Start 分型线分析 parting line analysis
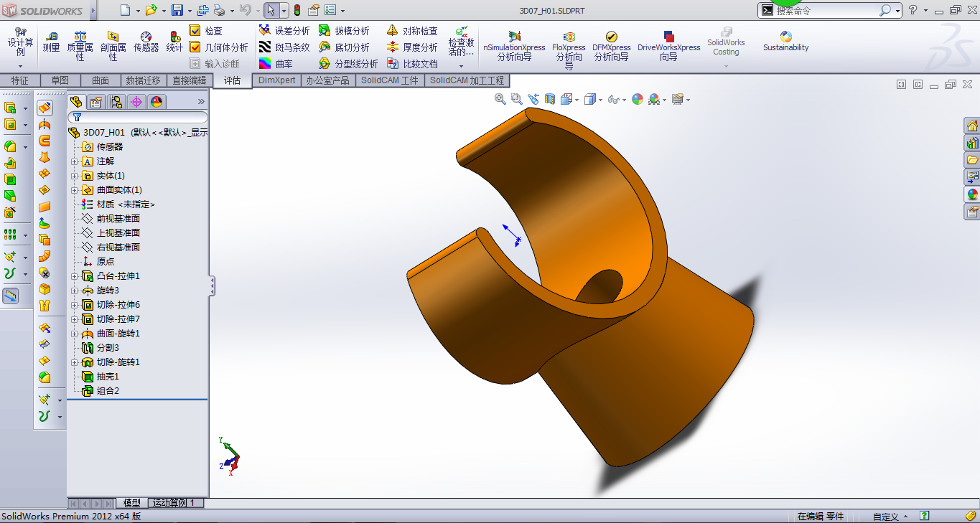The width and height of the screenshot is (980, 523). tap(348, 64)
